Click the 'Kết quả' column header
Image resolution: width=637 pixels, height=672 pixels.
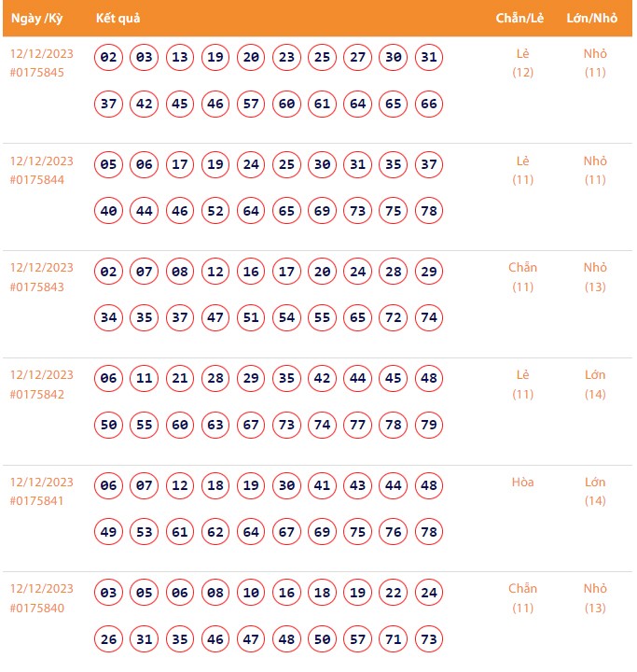pos(117,19)
